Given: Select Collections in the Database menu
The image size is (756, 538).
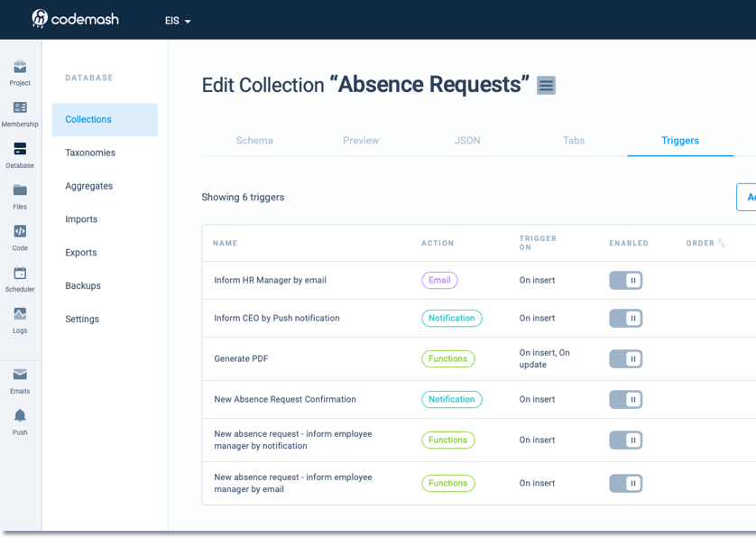Looking at the screenshot, I should tap(105, 119).
